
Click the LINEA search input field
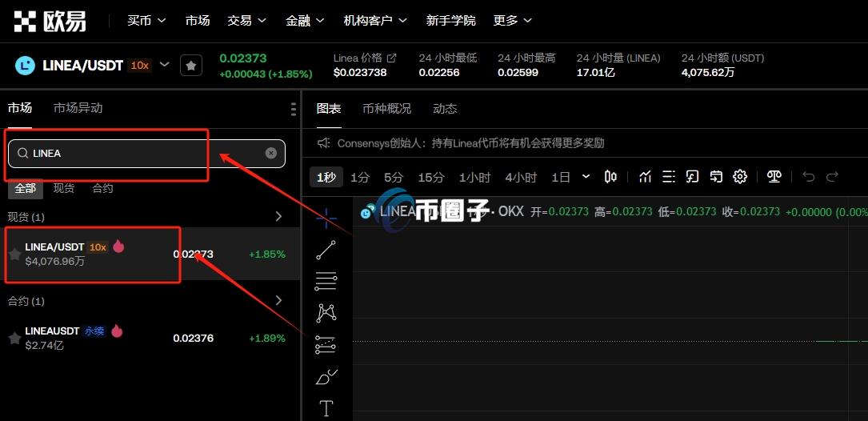click(x=146, y=154)
